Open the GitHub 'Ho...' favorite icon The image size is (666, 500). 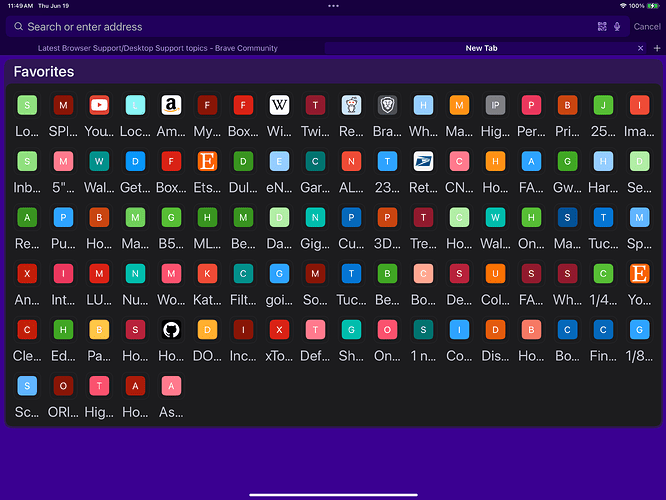pos(171,330)
